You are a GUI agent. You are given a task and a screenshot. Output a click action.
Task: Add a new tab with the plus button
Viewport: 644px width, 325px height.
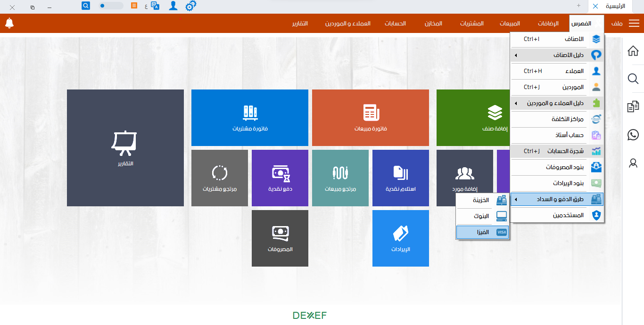click(x=578, y=6)
